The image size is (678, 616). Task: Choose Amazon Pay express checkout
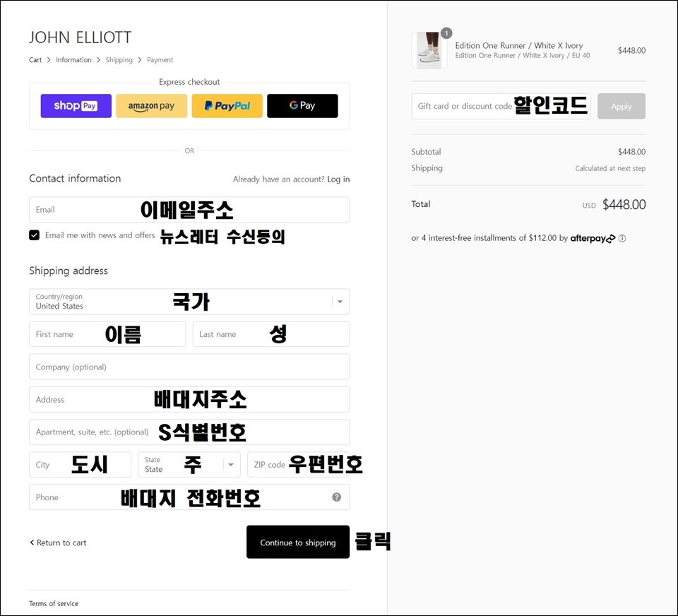click(151, 106)
